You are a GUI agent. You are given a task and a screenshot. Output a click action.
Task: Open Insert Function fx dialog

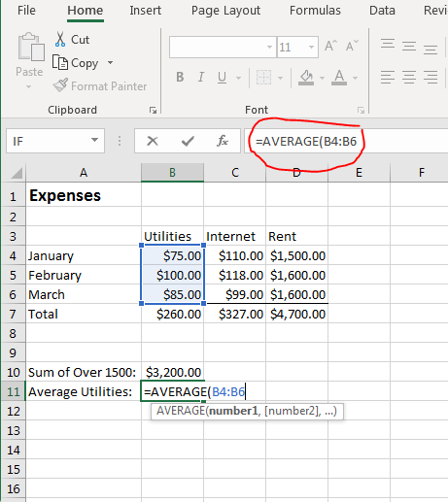[x=223, y=141]
